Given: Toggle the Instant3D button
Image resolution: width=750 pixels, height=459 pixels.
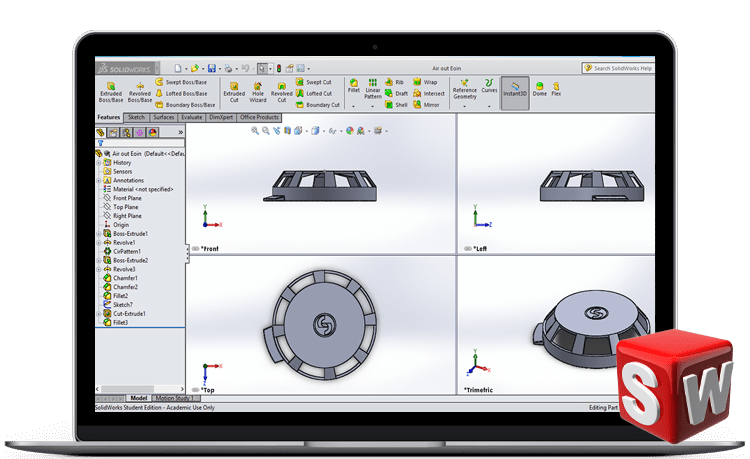Looking at the screenshot, I should (x=515, y=93).
